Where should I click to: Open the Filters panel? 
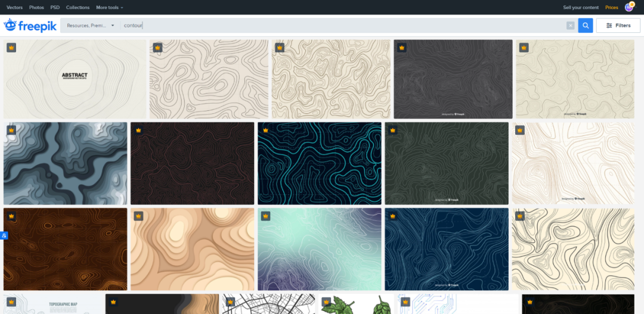tap(618, 26)
